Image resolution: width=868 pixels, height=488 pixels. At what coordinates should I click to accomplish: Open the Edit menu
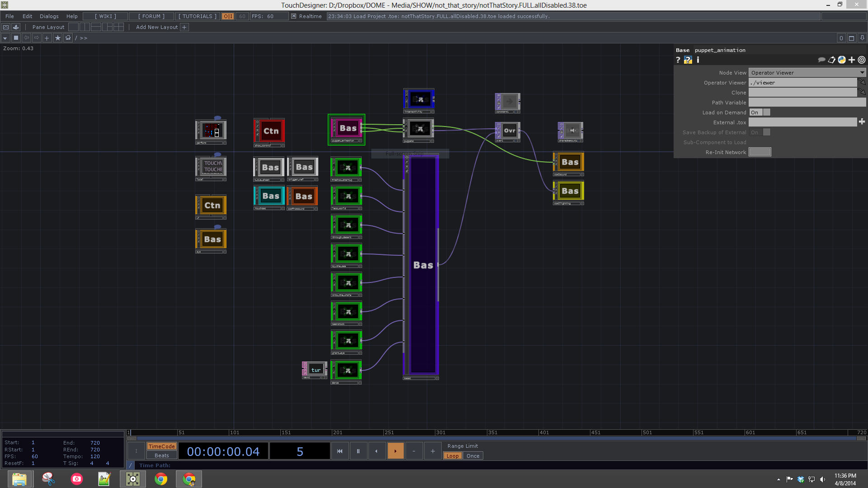pyautogui.click(x=27, y=16)
